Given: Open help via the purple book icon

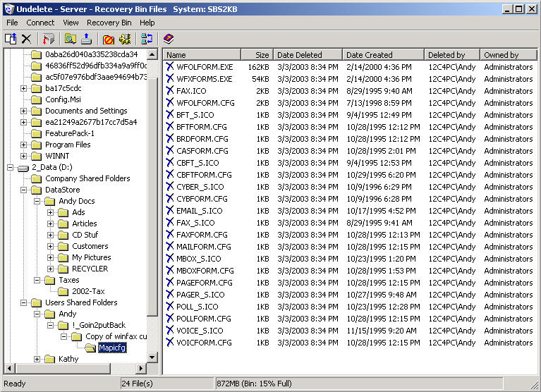Looking at the screenshot, I should (169, 39).
